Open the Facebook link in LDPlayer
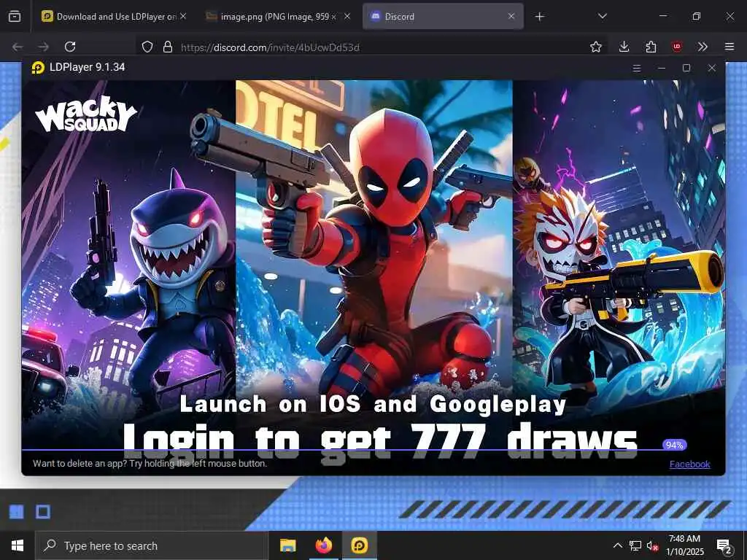The width and height of the screenshot is (747, 560). [689, 464]
